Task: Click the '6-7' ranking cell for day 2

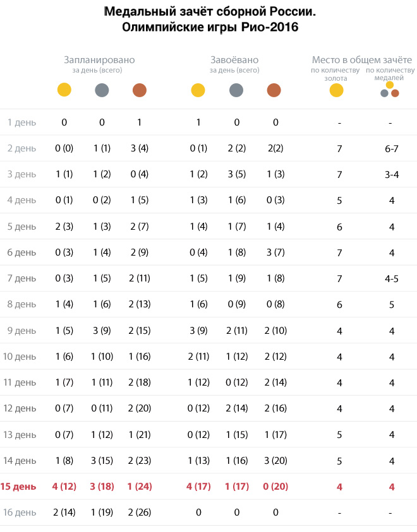Action: click(390, 149)
